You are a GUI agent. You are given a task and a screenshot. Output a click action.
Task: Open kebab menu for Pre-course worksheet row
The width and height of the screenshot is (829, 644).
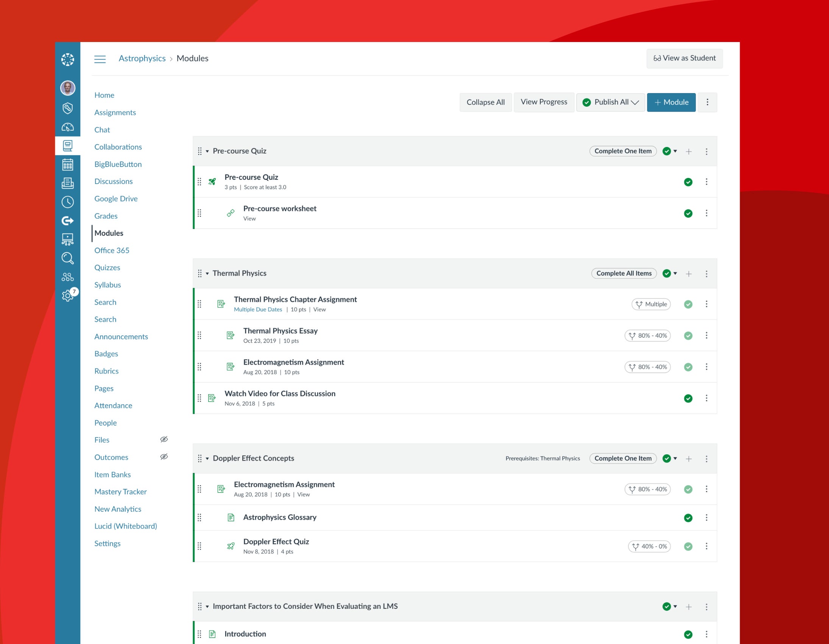tap(706, 213)
